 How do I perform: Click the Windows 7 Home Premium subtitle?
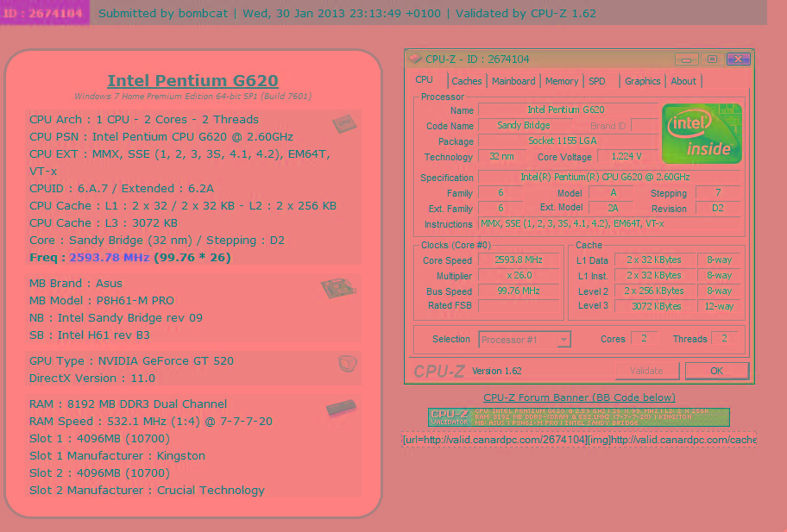tap(192, 97)
